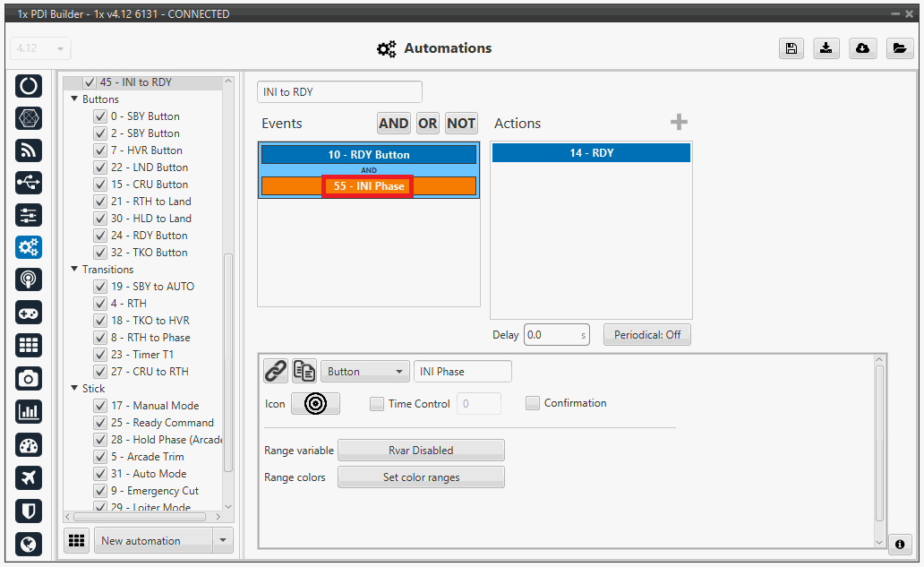Open the camera section in sidebar

tap(29, 379)
